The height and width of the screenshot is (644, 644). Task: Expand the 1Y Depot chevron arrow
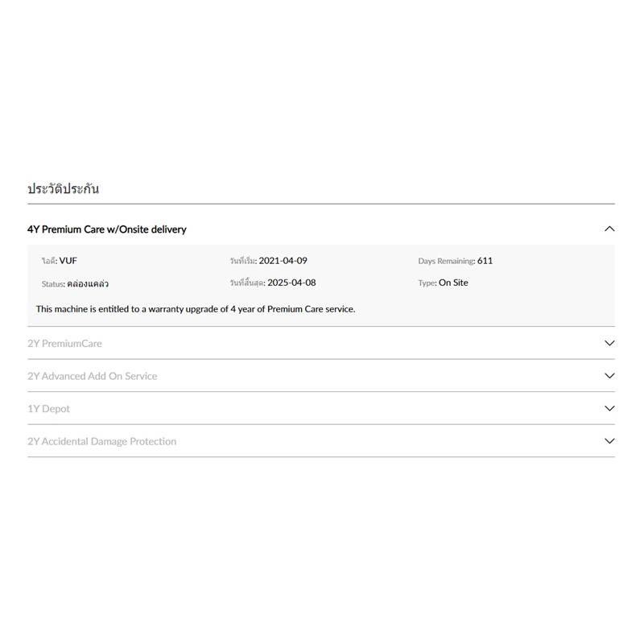(609, 408)
